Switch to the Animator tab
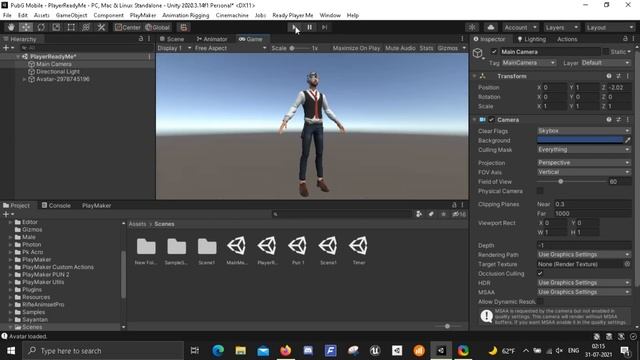The width and height of the screenshot is (640, 360). point(212,39)
